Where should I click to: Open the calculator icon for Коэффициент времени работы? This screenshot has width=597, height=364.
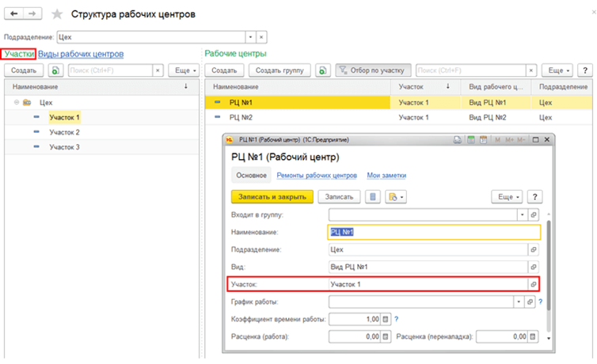pos(386,319)
